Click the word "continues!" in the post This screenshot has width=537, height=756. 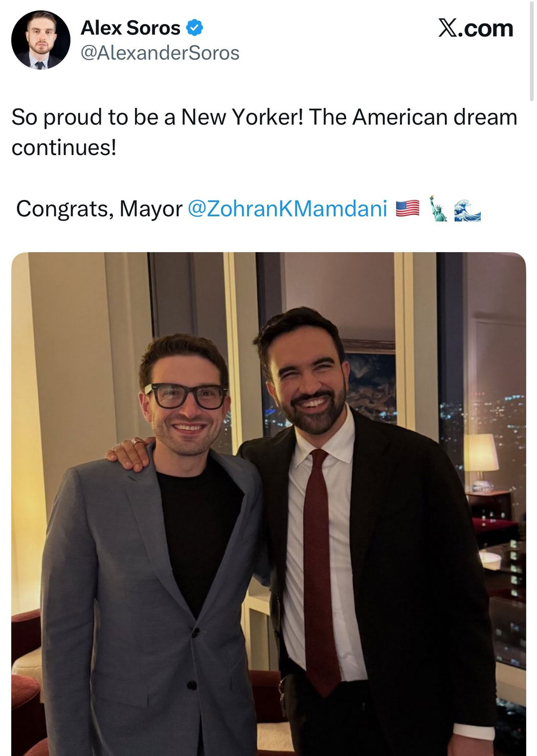64,148
